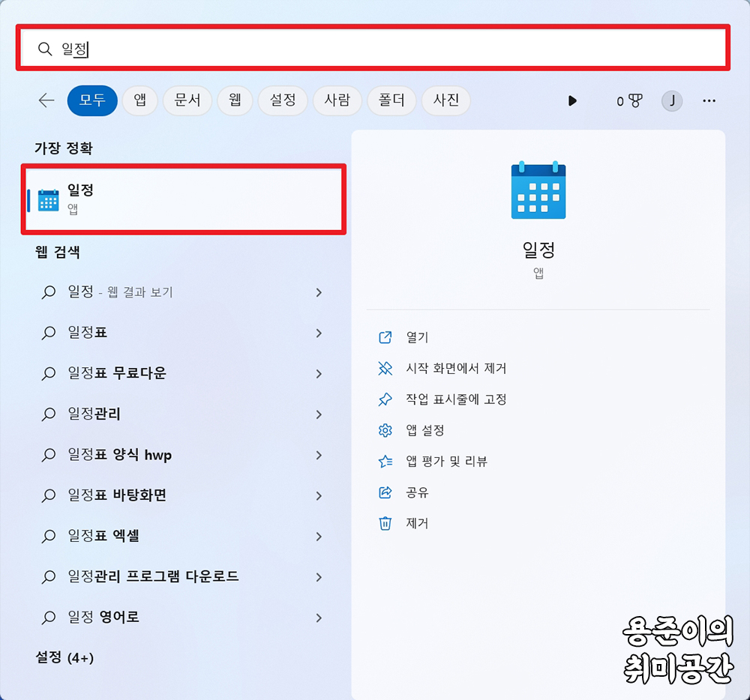Image resolution: width=750 pixels, height=700 pixels.
Task: Choose 공유 to share the app
Action: click(x=417, y=492)
